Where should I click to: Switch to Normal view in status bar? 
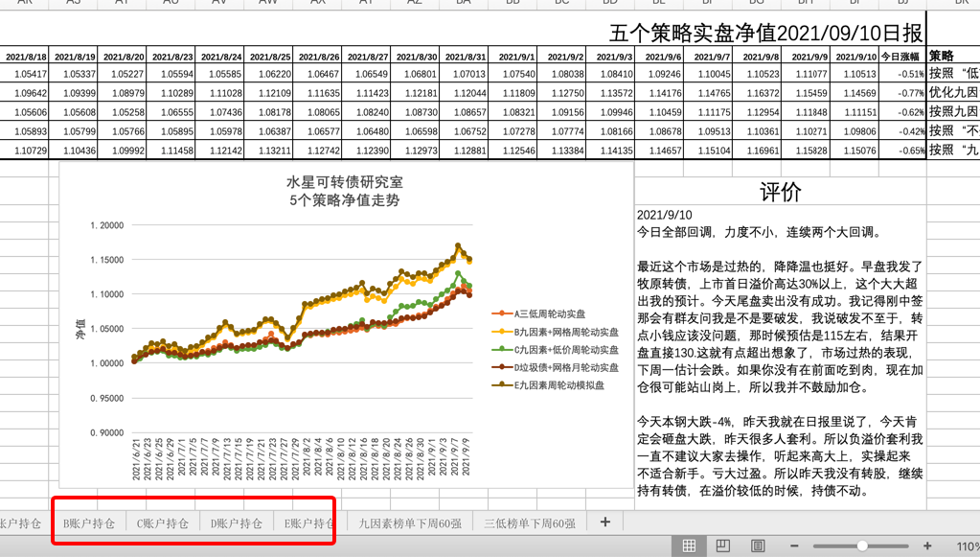point(689,545)
